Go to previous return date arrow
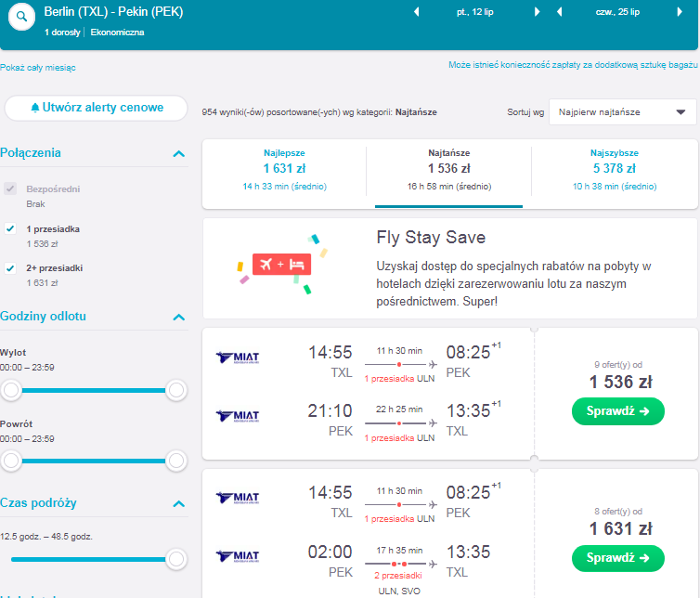This screenshot has width=700, height=598. click(x=559, y=12)
